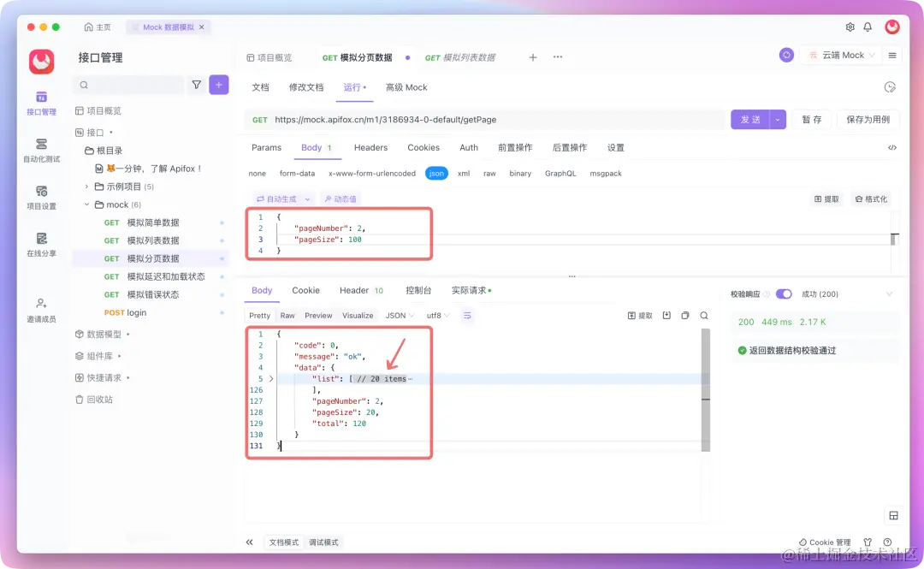Open the code snippet icon
Viewport: 924px width, 569px height.
(892, 147)
